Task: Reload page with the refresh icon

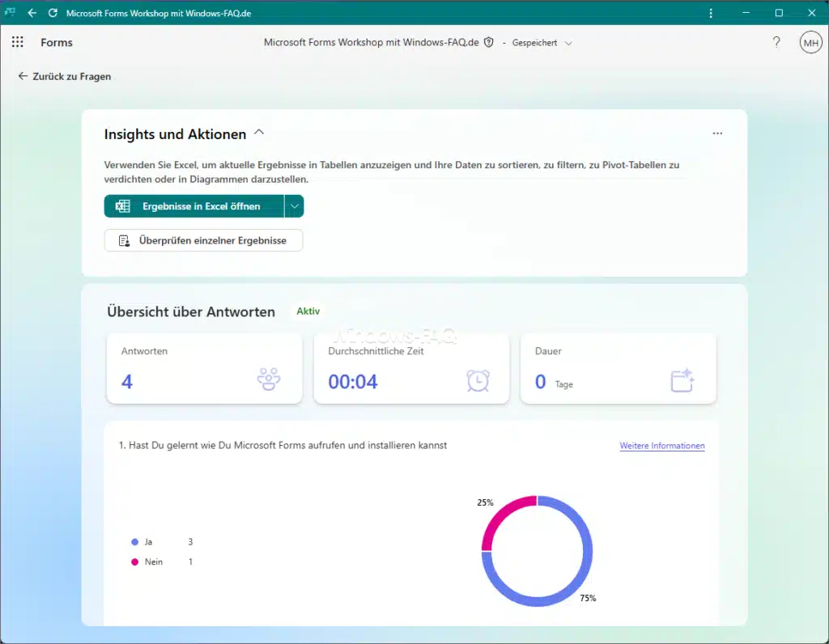Action: pos(53,13)
